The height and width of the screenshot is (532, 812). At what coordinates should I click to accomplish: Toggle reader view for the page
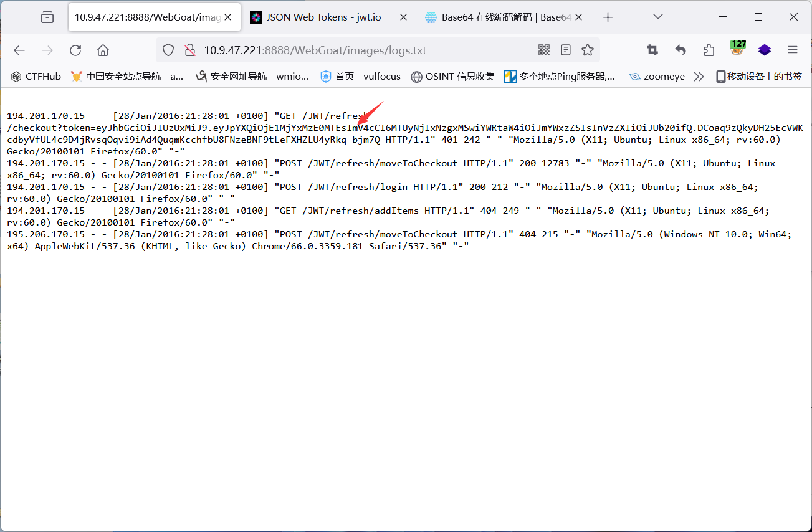point(566,50)
